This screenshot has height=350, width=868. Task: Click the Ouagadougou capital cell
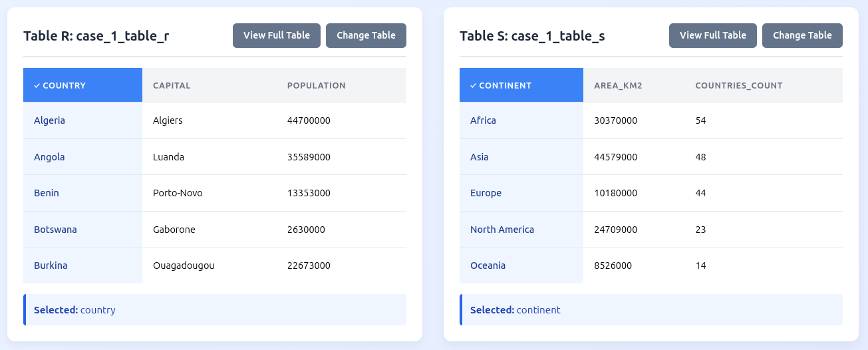(184, 265)
